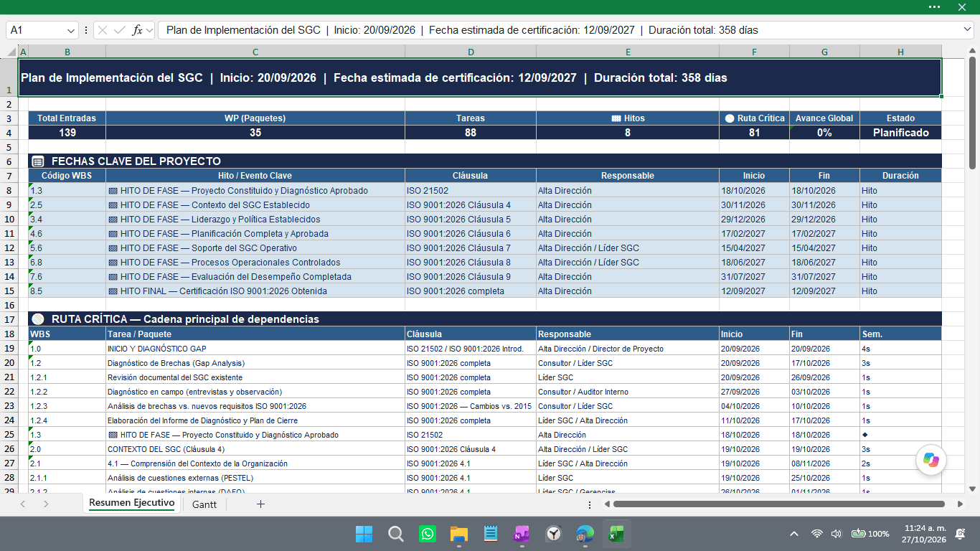980x551 pixels.
Task: Select column C header
Action: tap(255, 52)
